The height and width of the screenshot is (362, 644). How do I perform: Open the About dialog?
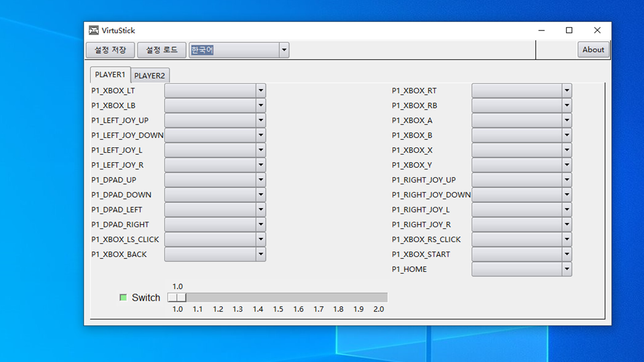tap(593, 50)
